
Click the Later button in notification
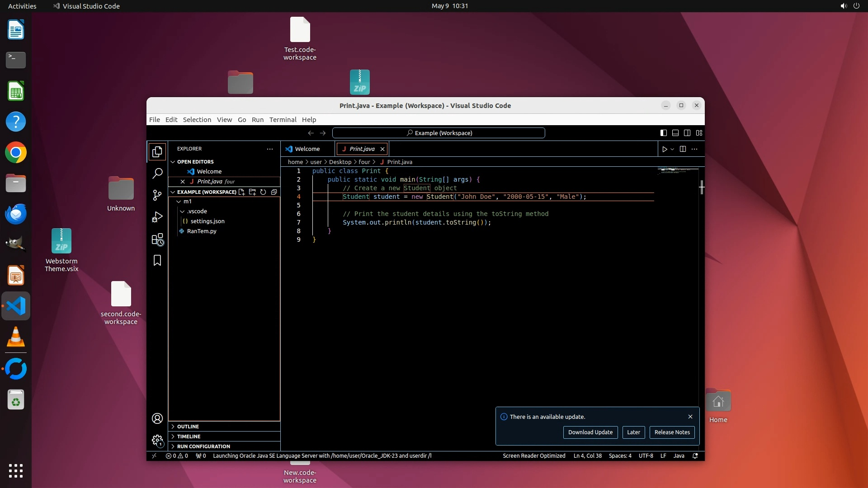pyautogui.click(x=633, y=432)
